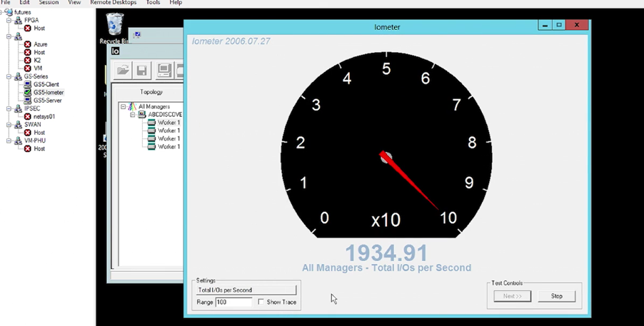Enable the Show Trace checkbox

pos(261,302)
